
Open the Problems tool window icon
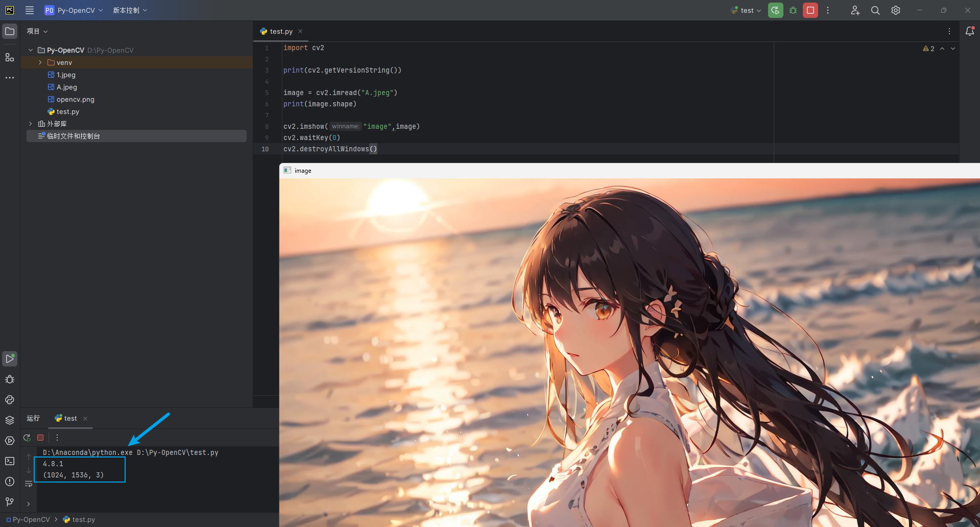(10, 482)
